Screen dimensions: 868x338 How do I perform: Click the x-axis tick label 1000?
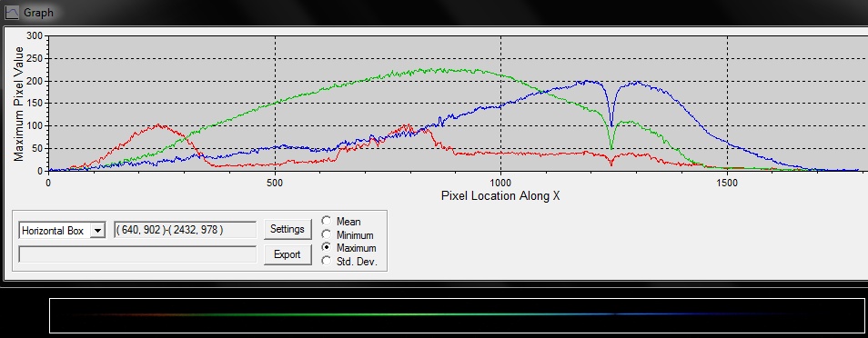pyautogui.click(x=500, y=182)
